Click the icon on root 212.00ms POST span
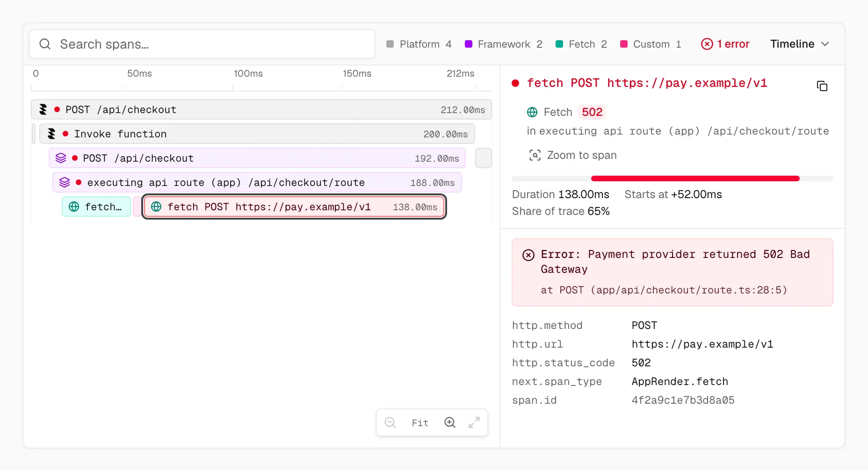Image resolution: width=868 pixels, height=471 pixels. click(x=43, y=109)
